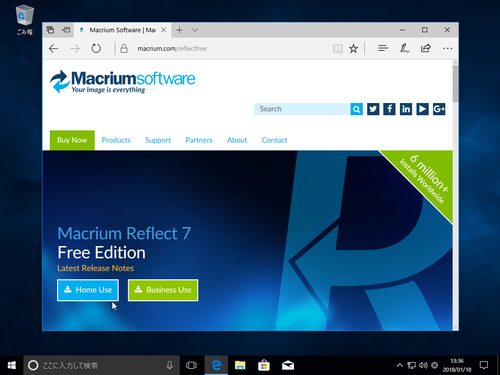Click Edge icon on taskbar

tap(216, 365)
